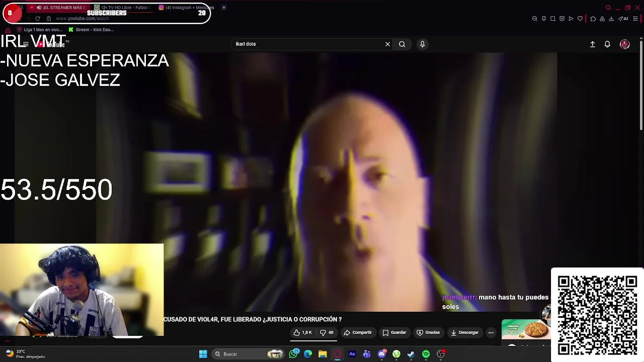This screenshot has height=362, width=644.
Task: Click the heart bookmark icon in toolbar
Action: (x=580, y=19)
